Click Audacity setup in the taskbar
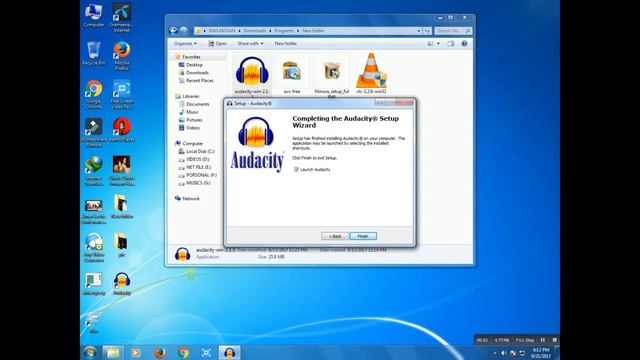 pos(229,352)
